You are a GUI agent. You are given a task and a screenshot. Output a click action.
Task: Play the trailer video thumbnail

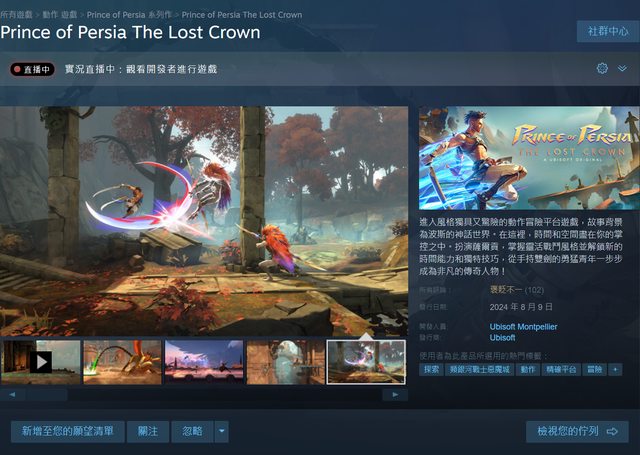(x=40, y=362)
